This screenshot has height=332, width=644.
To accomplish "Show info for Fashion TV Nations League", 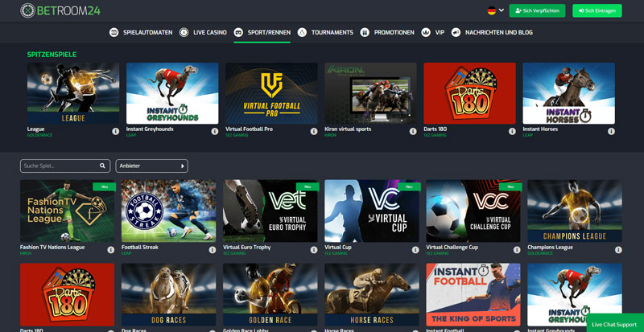I will (x=111, y=250).
